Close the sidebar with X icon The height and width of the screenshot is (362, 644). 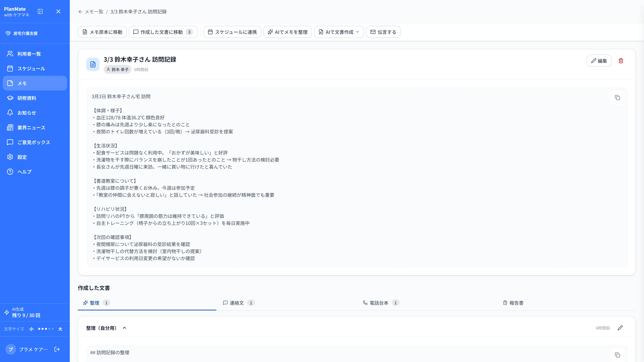(x=58, y=12)
